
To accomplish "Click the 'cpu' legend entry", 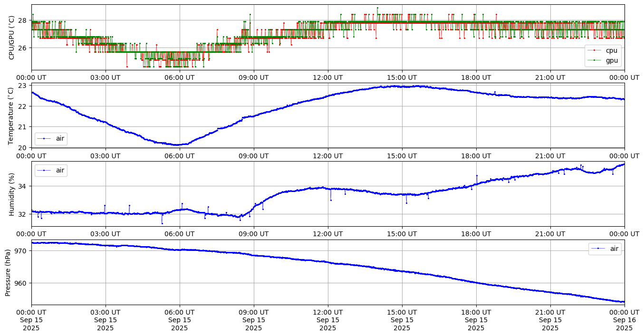I will [x=603, y=50].
